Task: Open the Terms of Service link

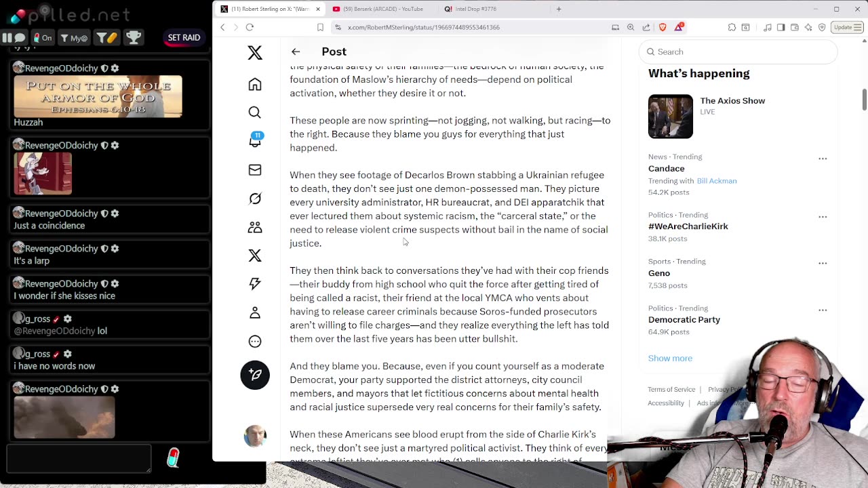Action: tap(671, 389)
